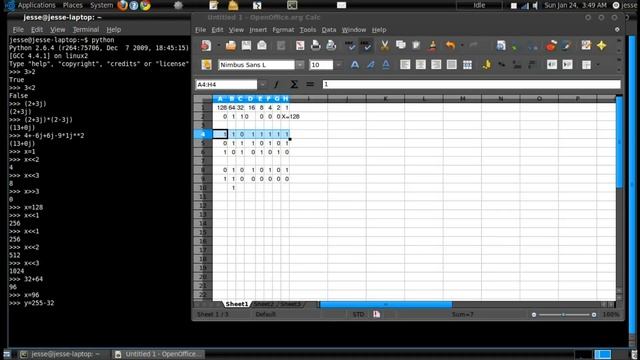Open the Navigator star icon
The height and width of the screenshot is (360, 640).
pos(602,45)
